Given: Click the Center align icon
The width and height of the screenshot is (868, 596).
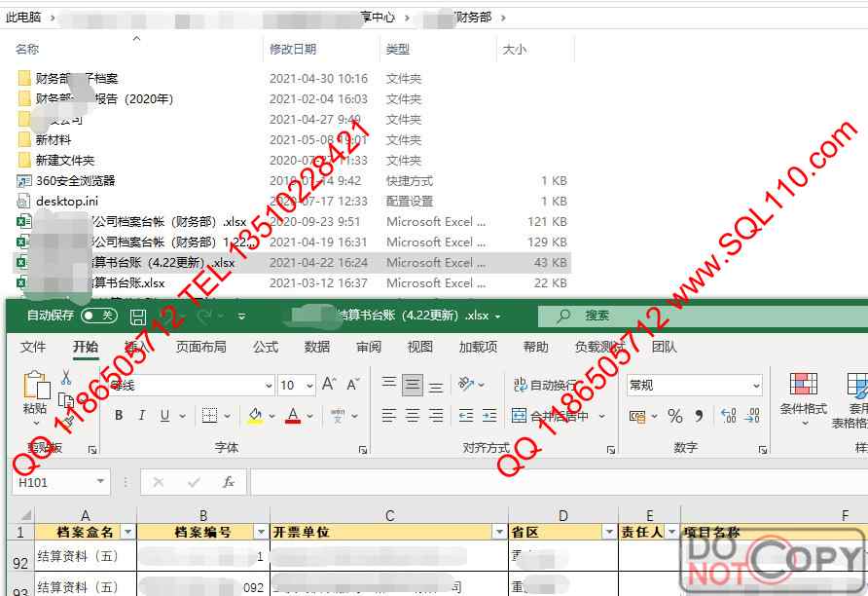Looking at the screenshot, I should click(x=413, y=416).
